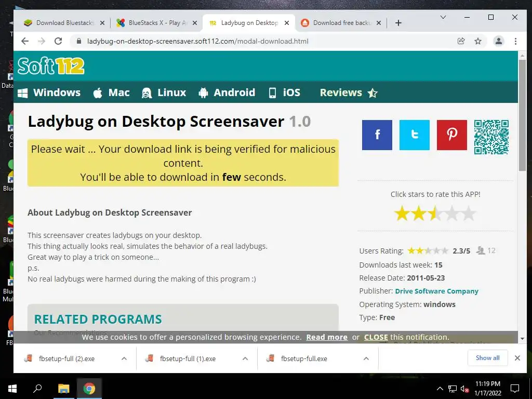The image size is (532, 399).
Task: Click Release Date 2011-05-23 text
Action: coord(402,278)
